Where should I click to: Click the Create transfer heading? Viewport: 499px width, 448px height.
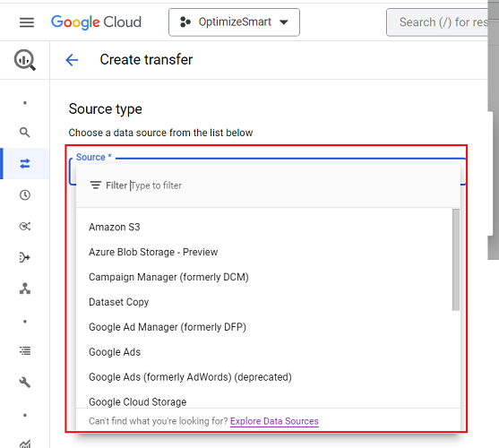pos(146,60)
